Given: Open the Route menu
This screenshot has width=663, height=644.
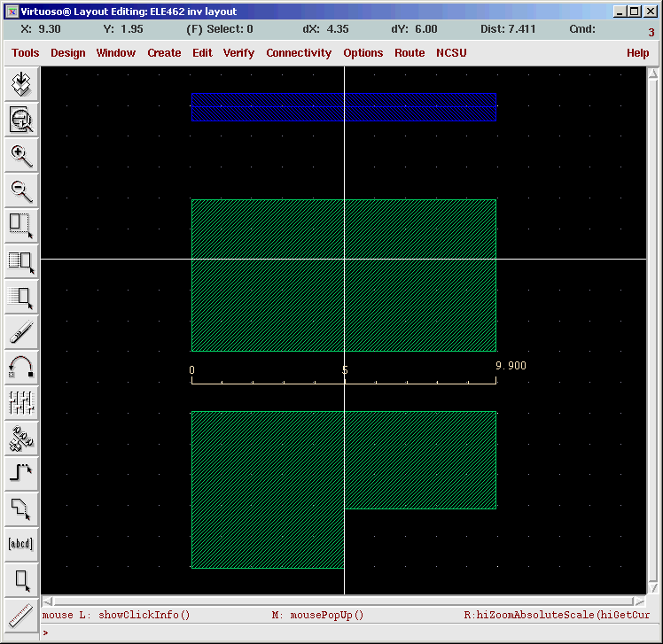Looking at the screenshot, I should [409, 53].
